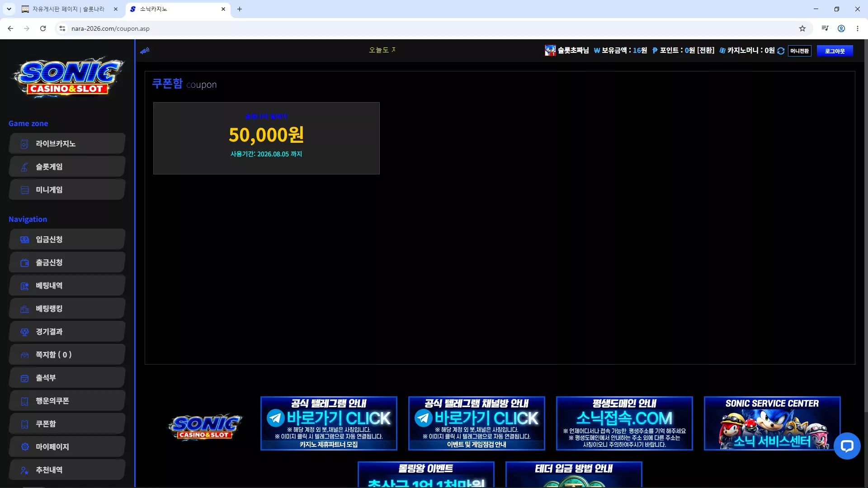This screenshot has width=868, height=488.
Task: Go to 입금신청 in Navigation
Action: pyautogui.click(x=67, y=239)
